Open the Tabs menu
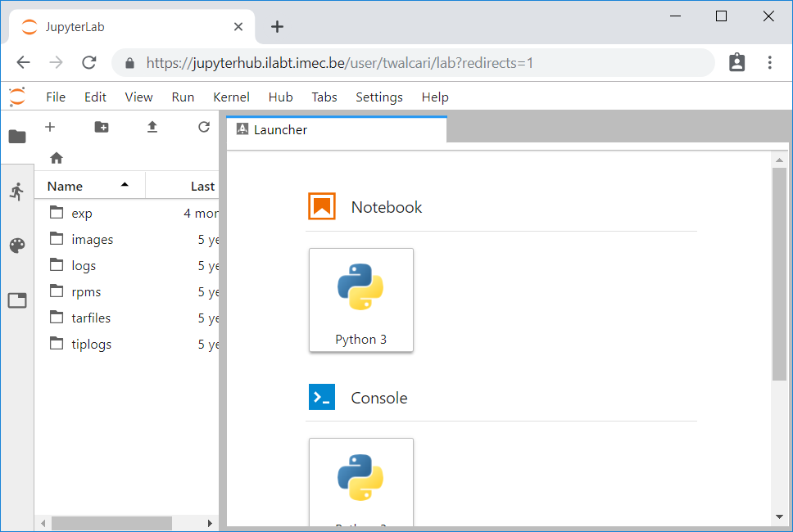Image resolution: width=793 pixels, height=532 pixels. (324, 97)
